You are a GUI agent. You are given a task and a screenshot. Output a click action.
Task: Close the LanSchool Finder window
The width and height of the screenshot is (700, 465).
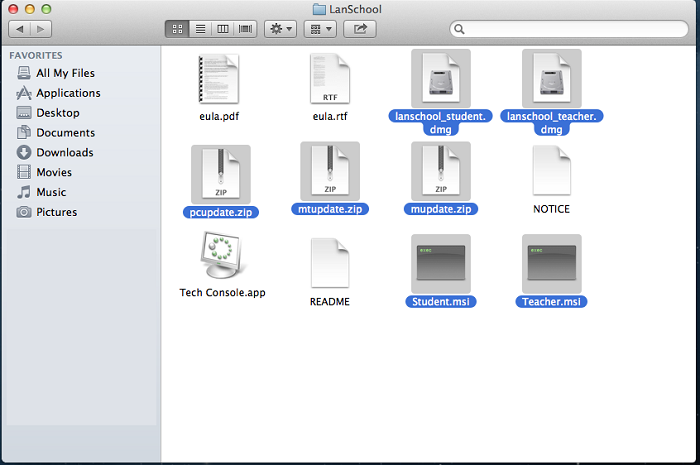click(13, 8)
